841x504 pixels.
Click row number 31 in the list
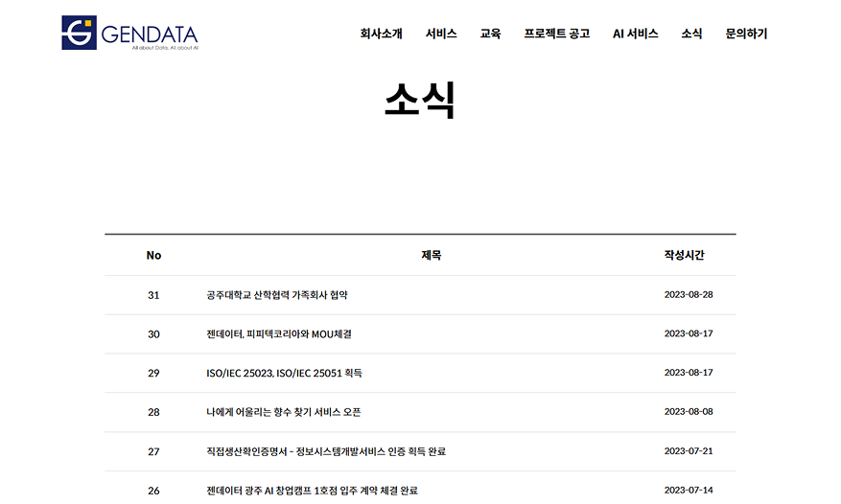click(153, 295)
